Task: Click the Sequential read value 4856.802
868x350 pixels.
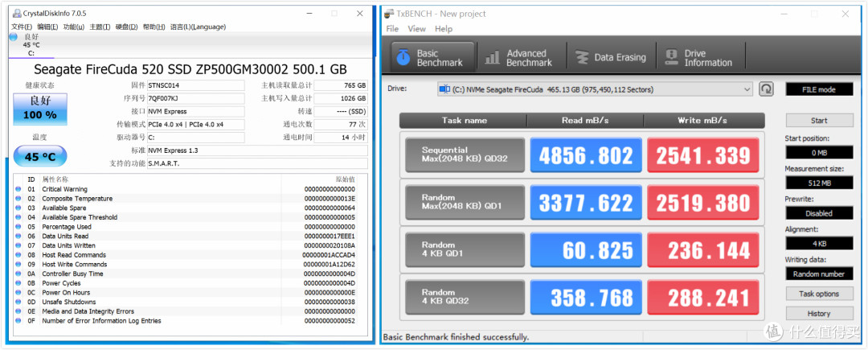Action: click(586, 155)
